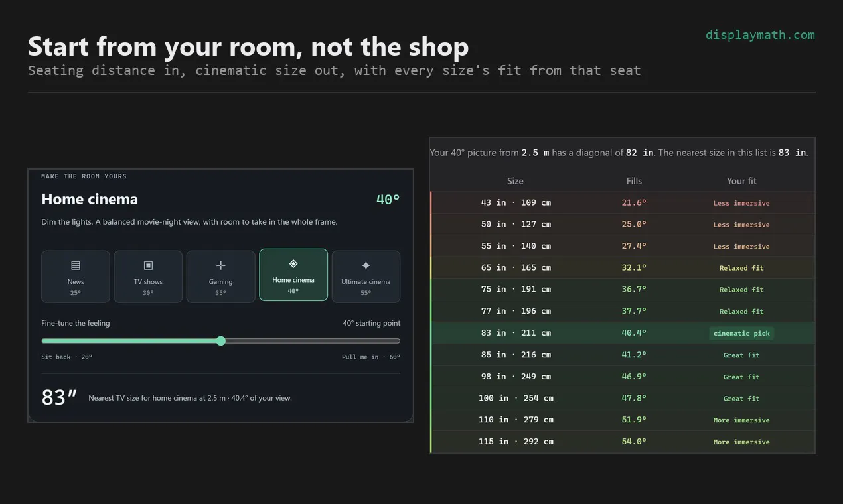Click the Fine-tune the feeling label
Viewport: 843px width, 504px height.
click(x=76, y=323)
